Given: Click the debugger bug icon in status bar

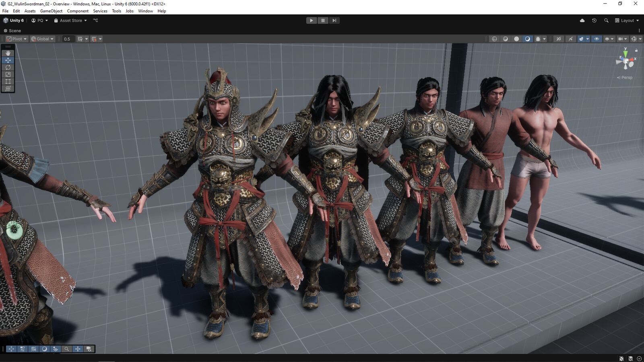Looking at the screenshot, I should pyautogui.click(x=621, y=358).
